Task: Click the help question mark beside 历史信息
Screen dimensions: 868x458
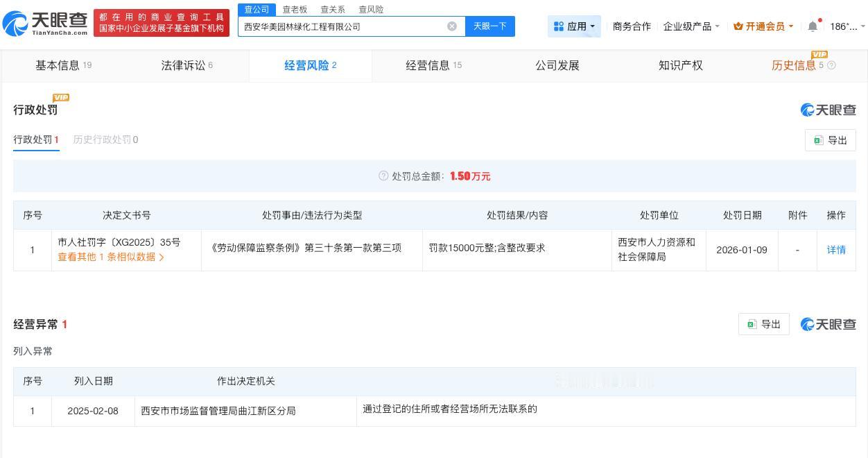Action: [x=831, y=65]
